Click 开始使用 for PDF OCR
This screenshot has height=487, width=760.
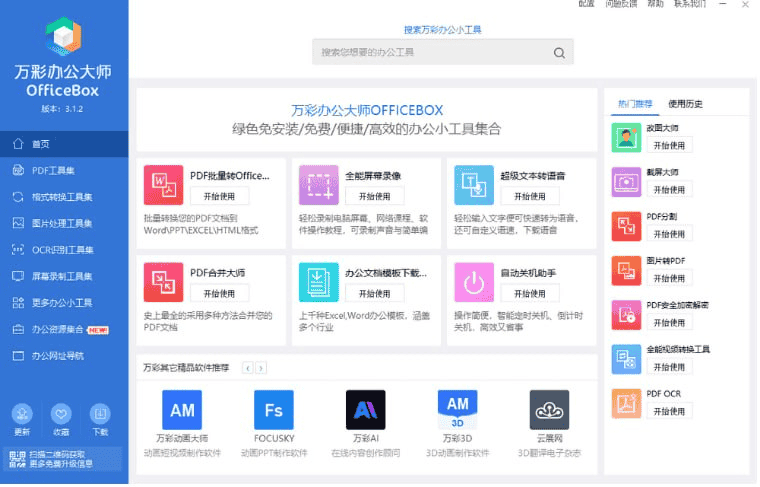671,412
